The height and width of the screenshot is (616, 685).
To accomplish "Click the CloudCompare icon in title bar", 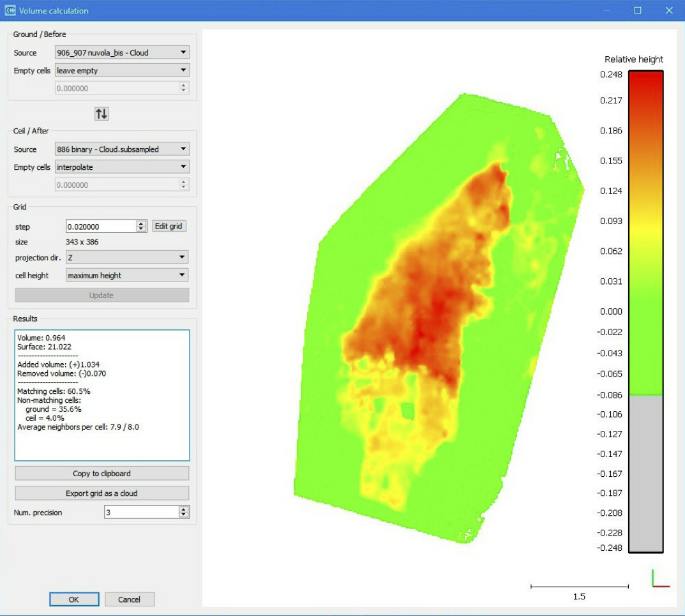I will pyautogui.click(x=10, y=10).
